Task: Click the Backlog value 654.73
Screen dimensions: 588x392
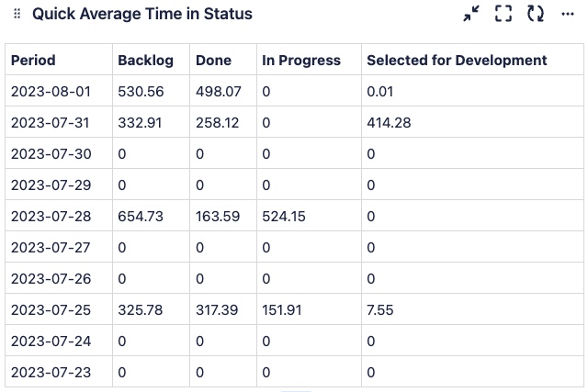Action: (141, 217)
